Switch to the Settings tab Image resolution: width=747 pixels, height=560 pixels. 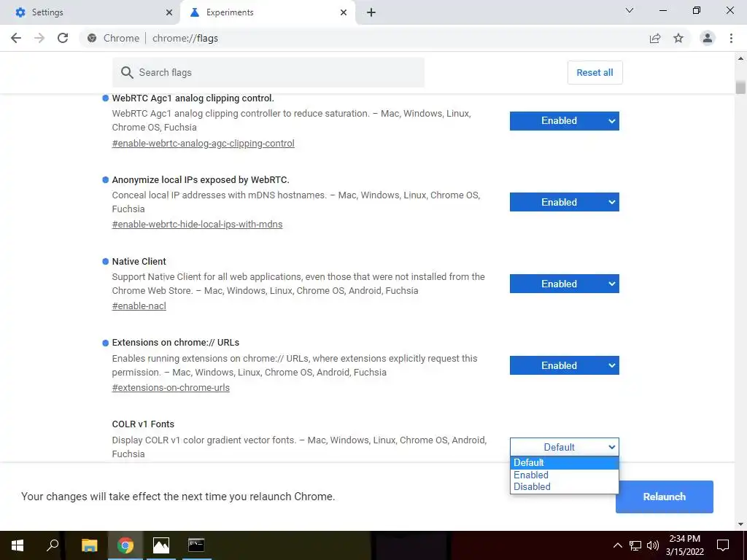tap(90, 12)
